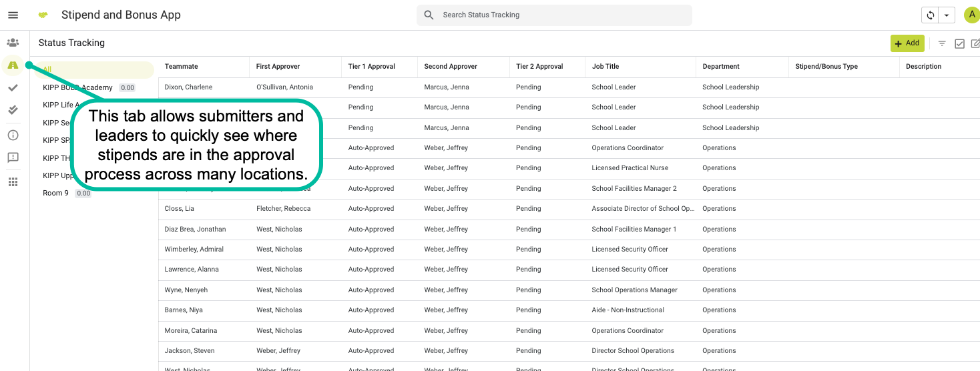Screen dimensions: 980x371
Task: Click the Tier 1 Approval column header
Action: (x=372, y=67)
